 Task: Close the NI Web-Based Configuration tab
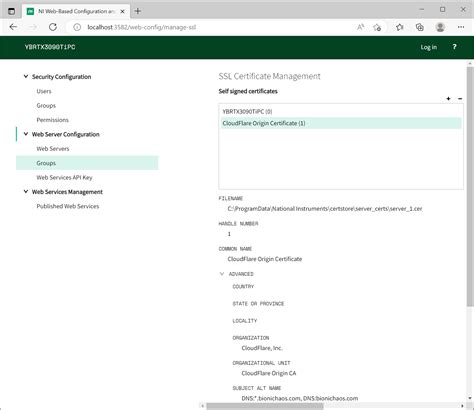tap(122, 11)
